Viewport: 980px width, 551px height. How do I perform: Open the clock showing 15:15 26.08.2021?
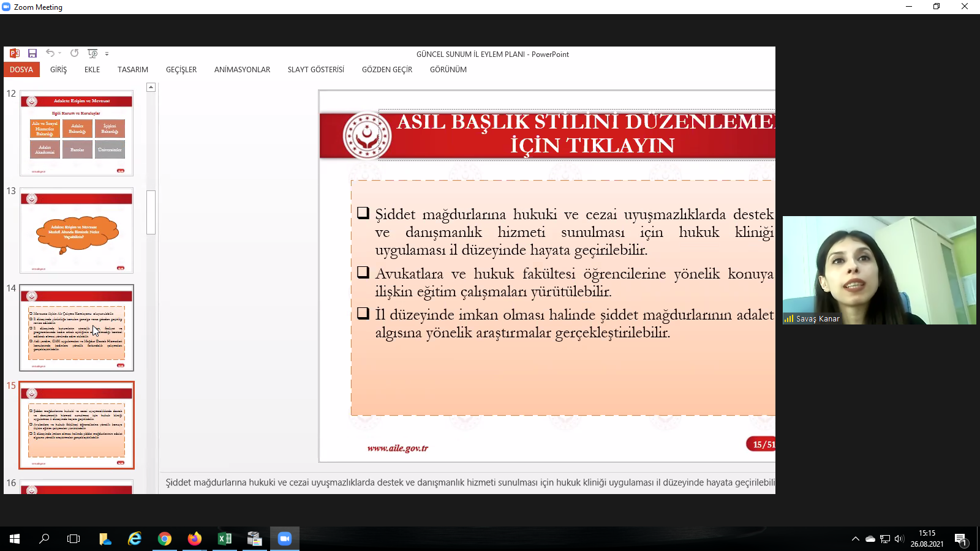point(927,539)
